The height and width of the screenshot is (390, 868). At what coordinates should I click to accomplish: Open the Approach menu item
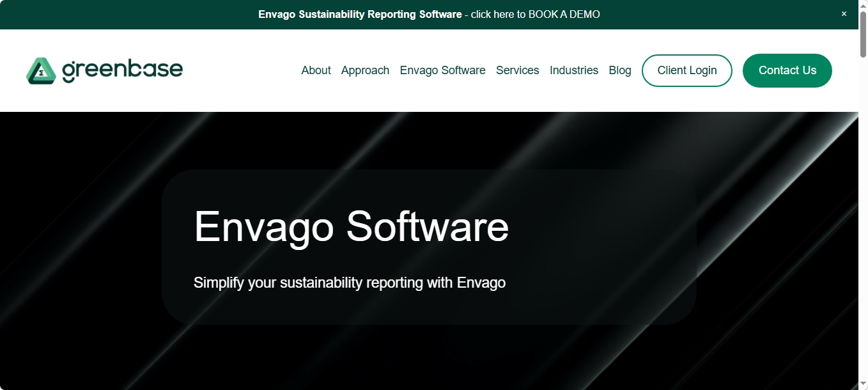coord(365,70)
